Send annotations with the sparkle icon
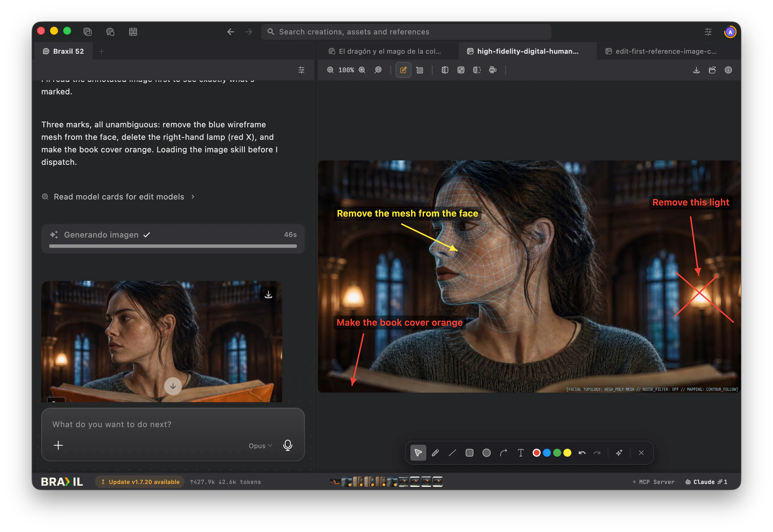 pyautogui.click(x=619, y=453)
